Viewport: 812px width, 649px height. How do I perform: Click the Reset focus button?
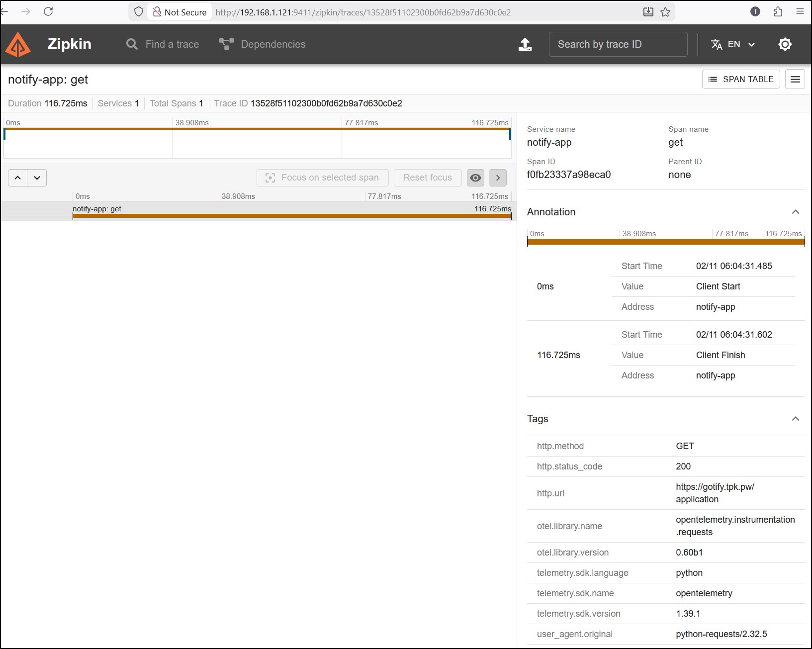click(x=428, y=178)
